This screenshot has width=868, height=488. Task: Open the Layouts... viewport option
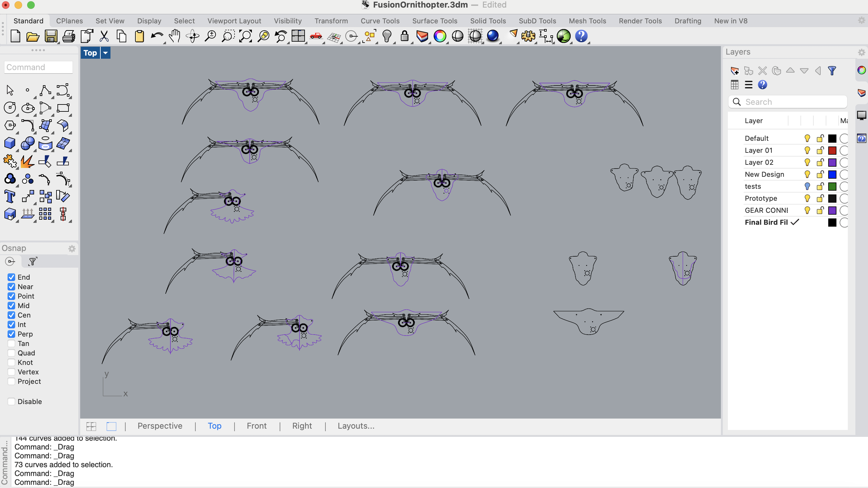356,426
